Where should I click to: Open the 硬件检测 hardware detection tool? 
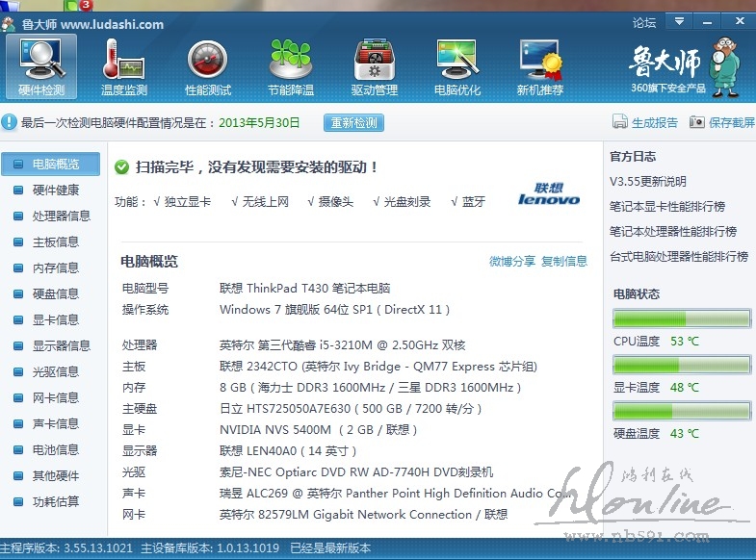coord(41,67)
